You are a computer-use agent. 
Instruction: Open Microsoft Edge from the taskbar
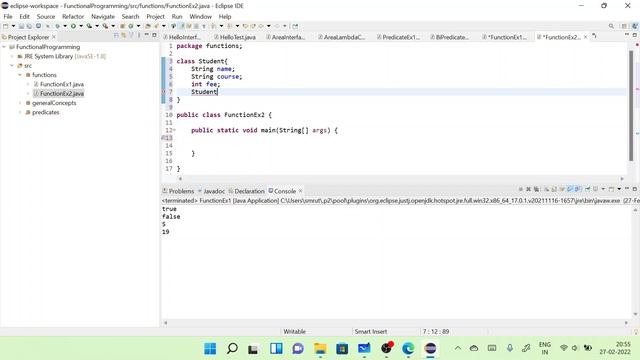(408, 349)
